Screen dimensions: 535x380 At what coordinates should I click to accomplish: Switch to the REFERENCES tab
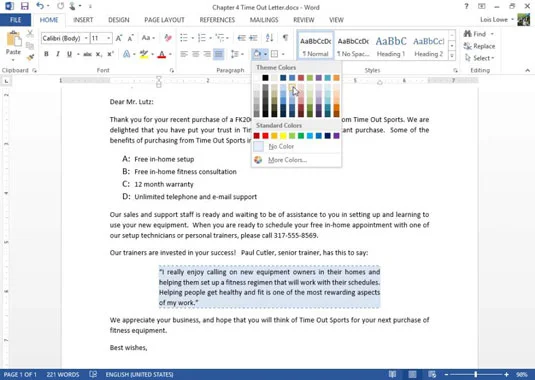(217, 20)
